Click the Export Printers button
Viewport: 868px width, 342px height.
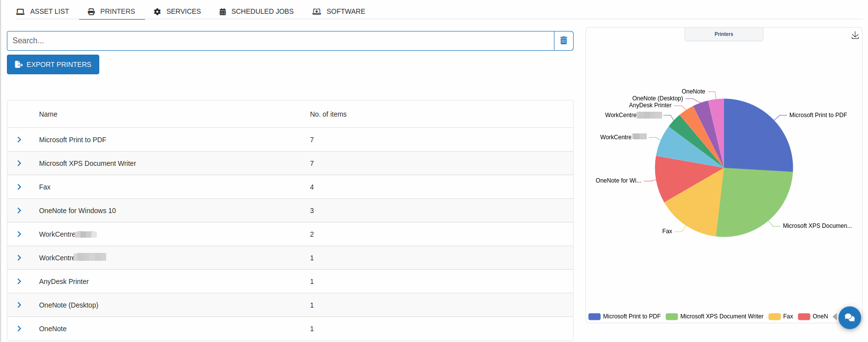pos(53,64)
